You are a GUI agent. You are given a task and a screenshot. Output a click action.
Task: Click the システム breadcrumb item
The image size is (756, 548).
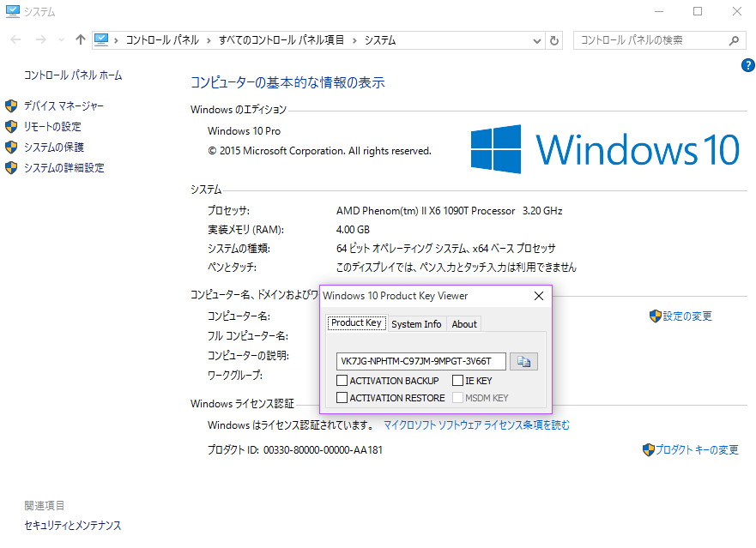tap(380, 40)
